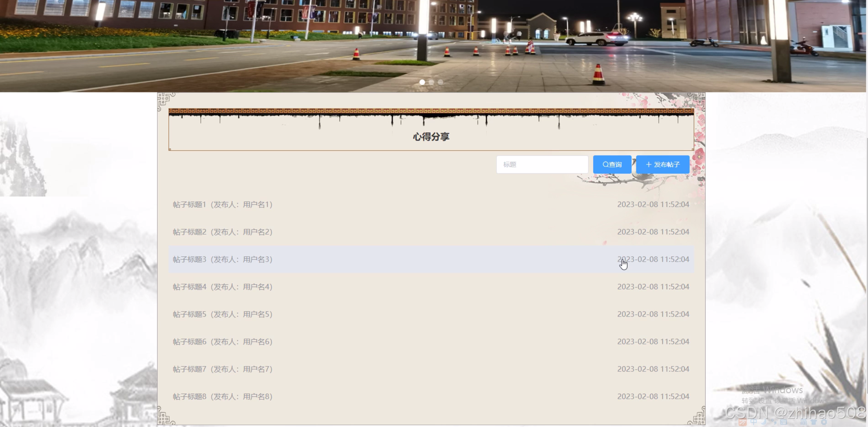The image size is (868, 427).
Task: Switch to the second carousel slide dot
Action: click(431, 82)
